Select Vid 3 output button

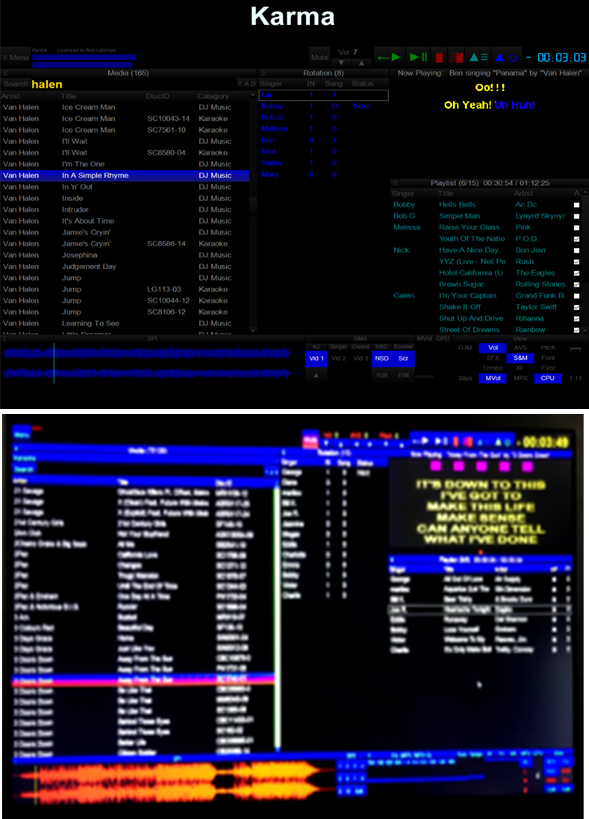click(x=360, y=358)
